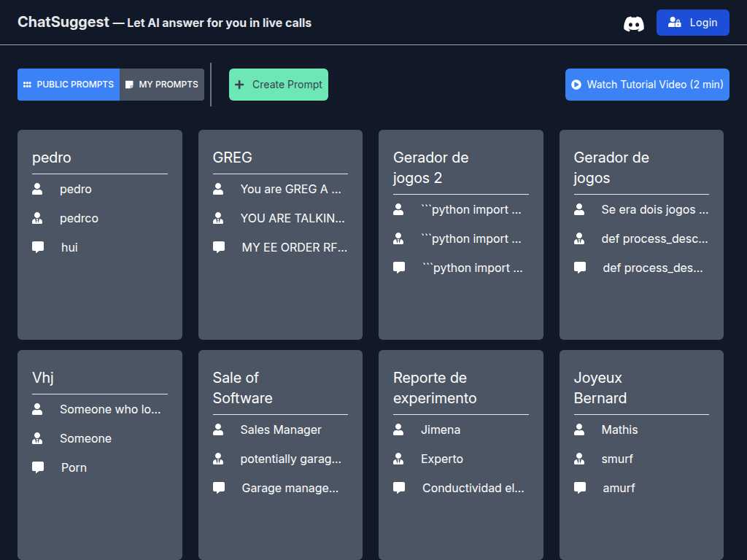Image resolution: width=747 pixels, height=560 pixels.
Task: Click the interviewer icon beside 'Experto'
Action: [398, 459]
